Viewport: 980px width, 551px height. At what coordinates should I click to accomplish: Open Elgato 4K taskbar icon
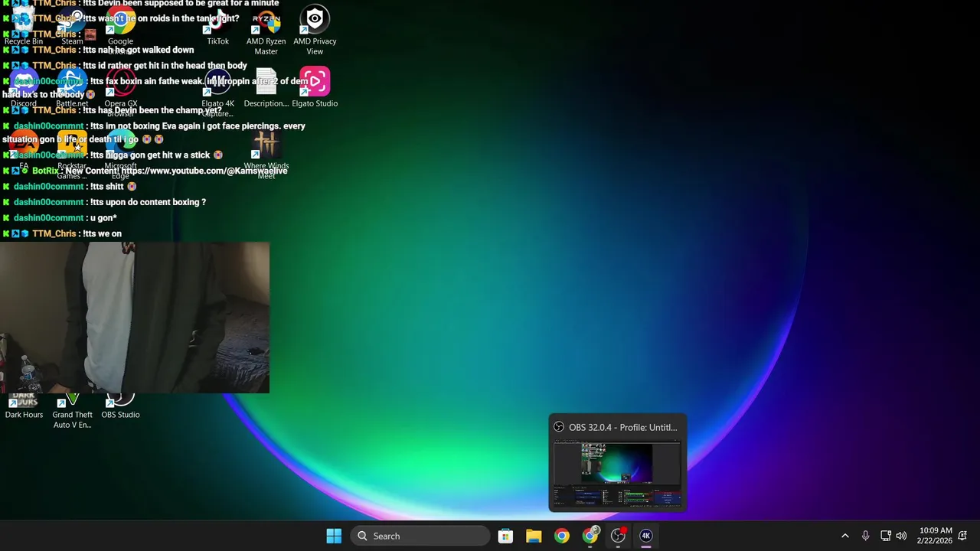646,536
